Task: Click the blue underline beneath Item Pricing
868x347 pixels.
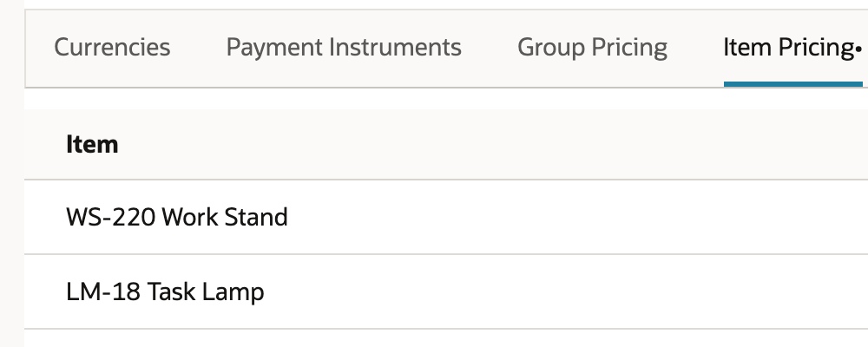Action: pyautogui.click(x=792, y=84)
